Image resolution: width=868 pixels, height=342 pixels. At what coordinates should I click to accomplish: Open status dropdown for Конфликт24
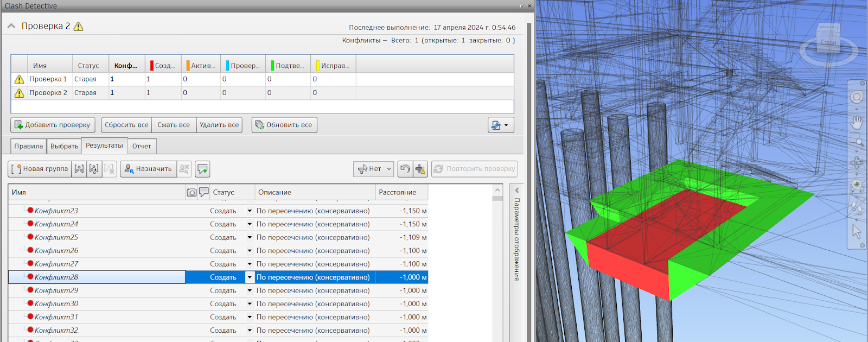[x=250, y=224]
